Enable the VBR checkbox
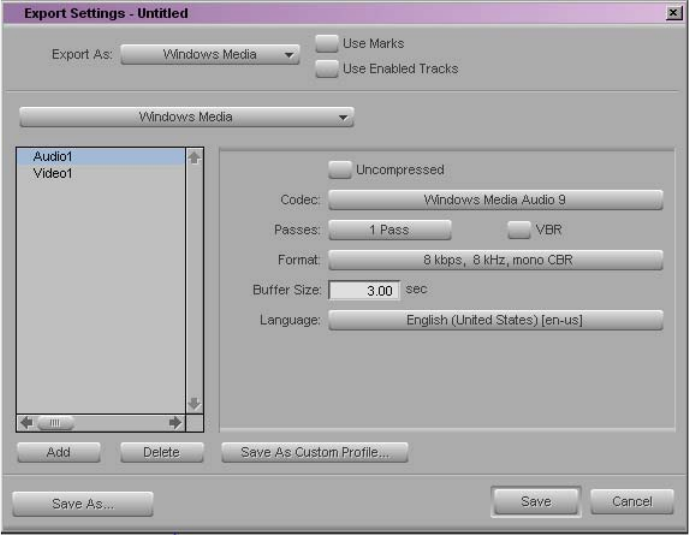The height and width of the screenshot is (535, 689). 519,230
